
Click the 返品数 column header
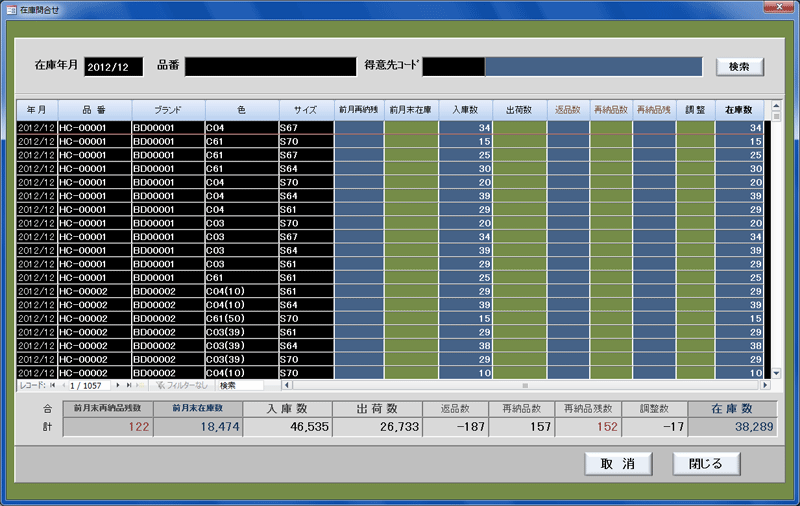tap(568, 110)
